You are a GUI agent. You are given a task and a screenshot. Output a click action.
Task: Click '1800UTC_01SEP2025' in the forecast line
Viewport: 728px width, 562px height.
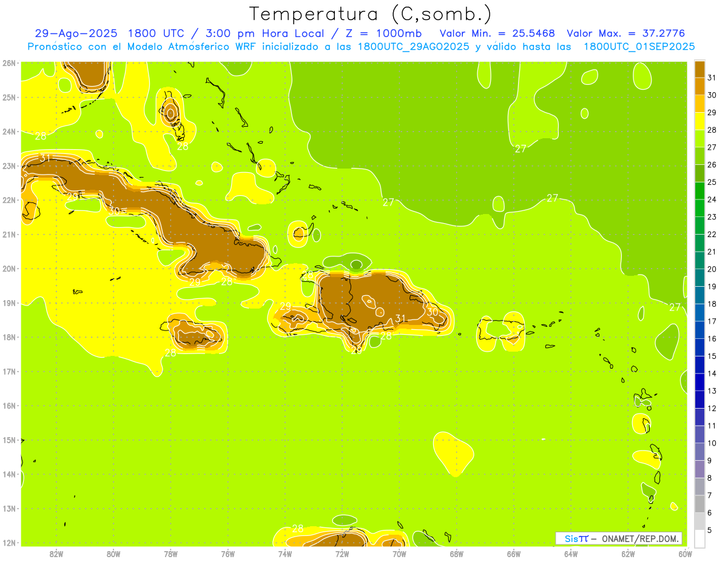pos(639,47)
